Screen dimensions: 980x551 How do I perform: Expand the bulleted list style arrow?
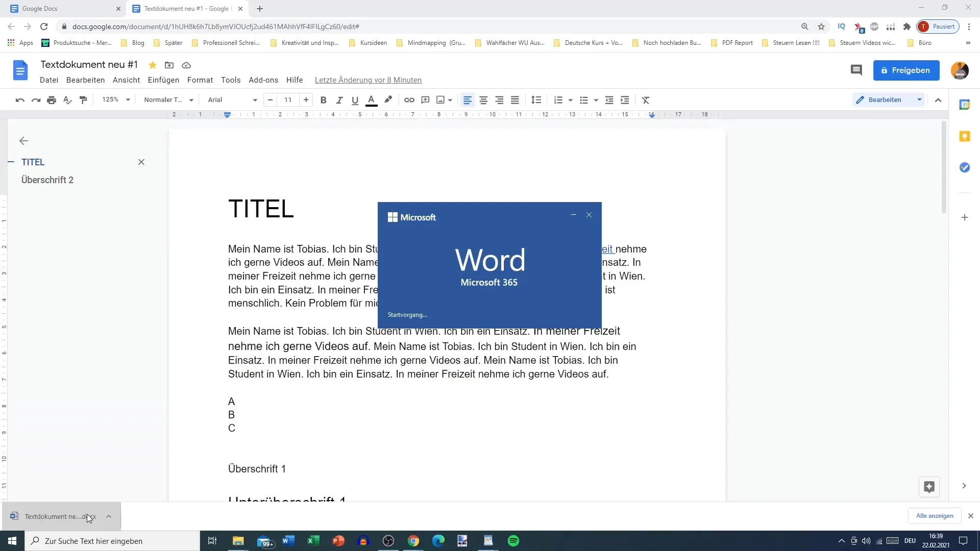coord(596,100)
